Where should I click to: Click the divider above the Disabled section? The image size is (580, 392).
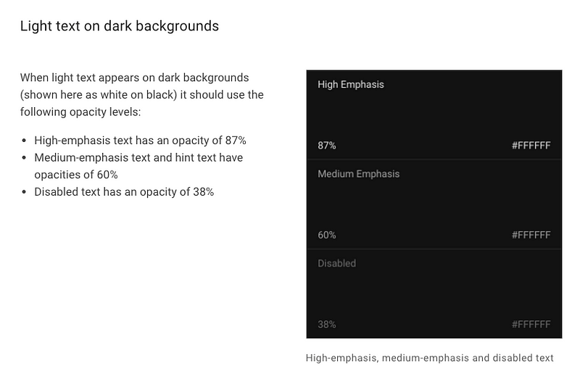tap(434, 249)
